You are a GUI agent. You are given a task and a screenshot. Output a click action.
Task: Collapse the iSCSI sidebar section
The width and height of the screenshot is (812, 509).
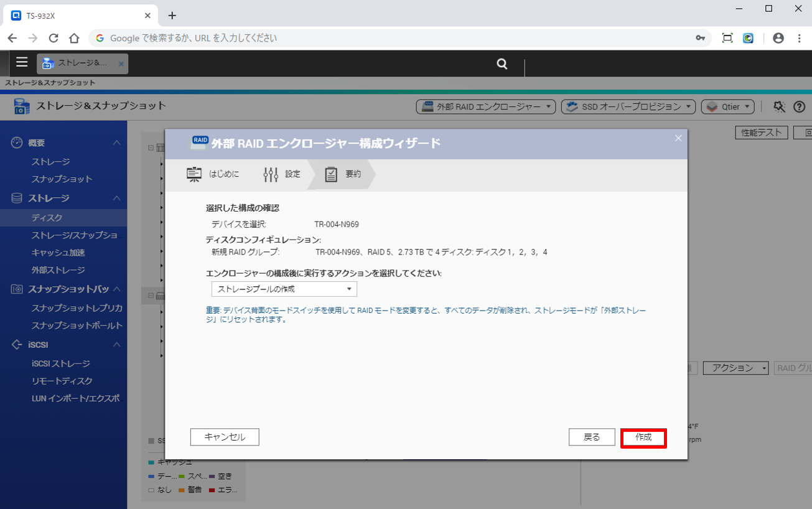116,345
